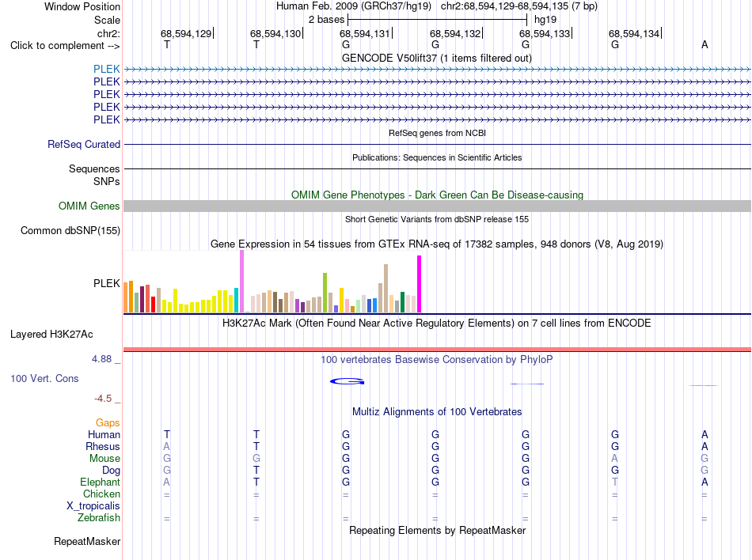Click the A base in the Mouse row
Screen dimensions: 752x560
615,459
